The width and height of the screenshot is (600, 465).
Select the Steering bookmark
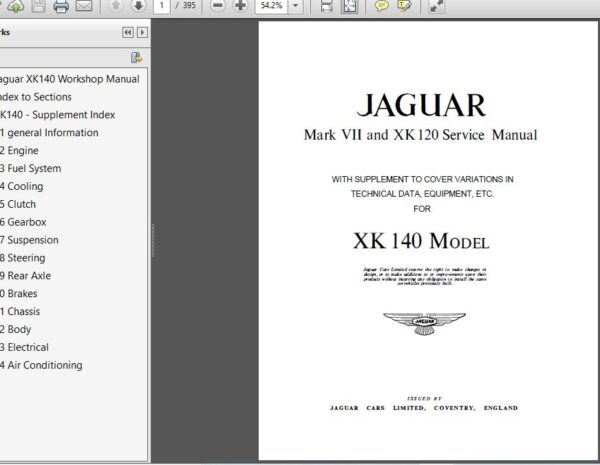[x=23, y=258]
